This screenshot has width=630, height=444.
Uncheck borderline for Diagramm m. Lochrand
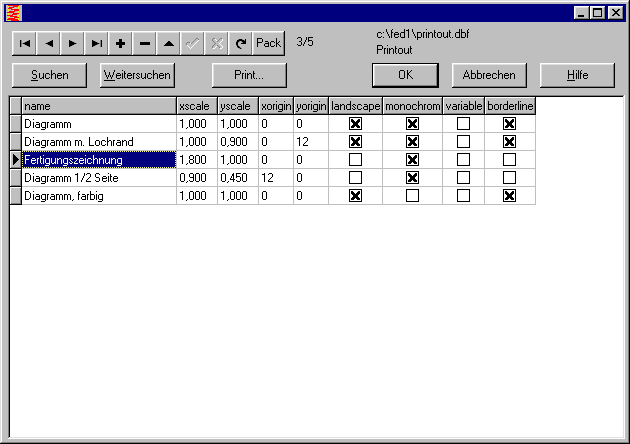pos(510,142)
